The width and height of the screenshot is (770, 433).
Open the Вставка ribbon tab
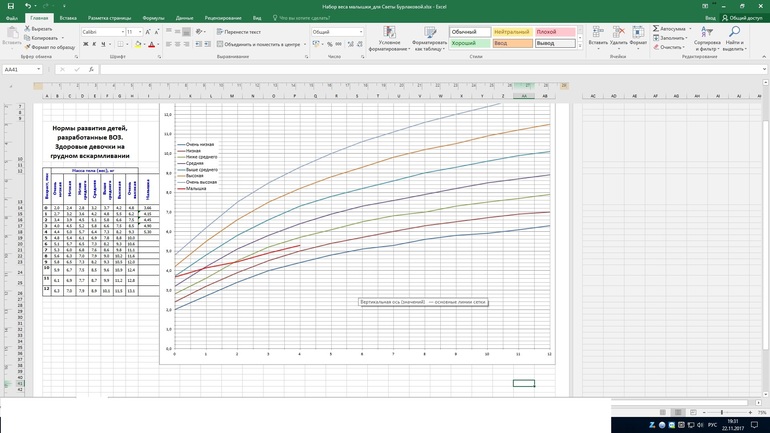tap(68, 18)
